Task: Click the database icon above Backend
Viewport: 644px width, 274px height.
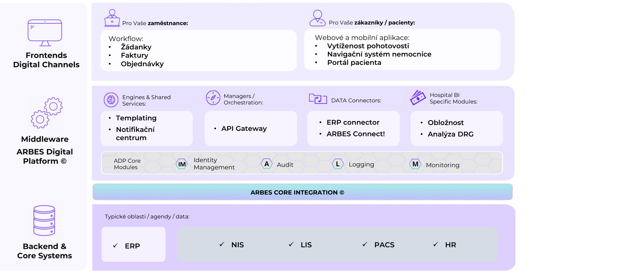Action: pos(44,220)
